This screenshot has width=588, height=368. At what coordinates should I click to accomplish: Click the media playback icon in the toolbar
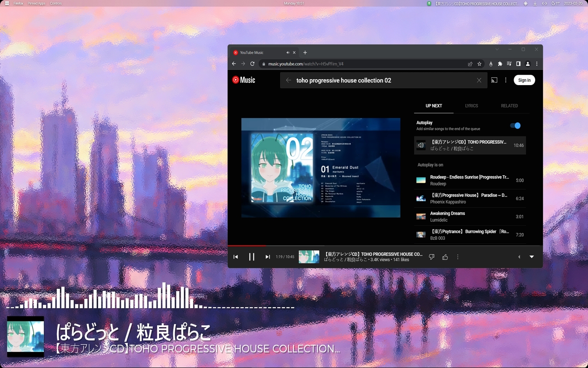[509, 63]
